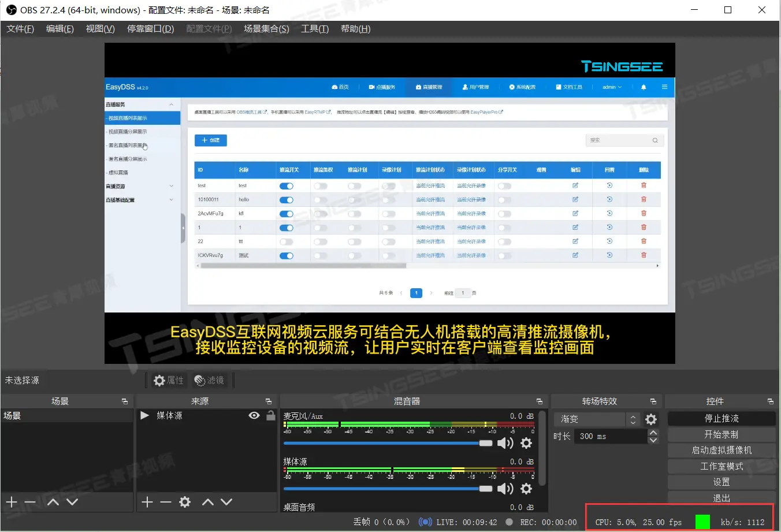Start recording with the 开始录制 button
The height and width of the screenshot is (532, 781).
722,434
